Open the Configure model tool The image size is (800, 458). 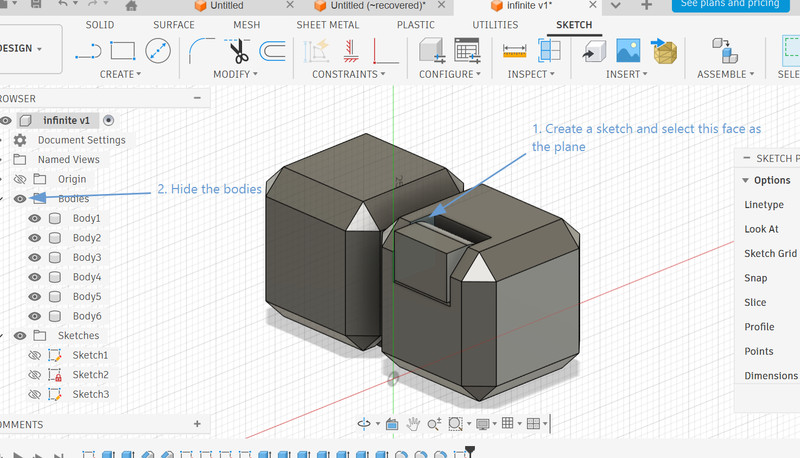[x=432, y=51]
